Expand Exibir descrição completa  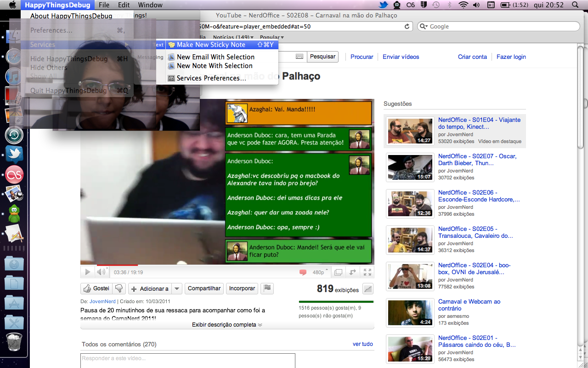pos(227,325)
